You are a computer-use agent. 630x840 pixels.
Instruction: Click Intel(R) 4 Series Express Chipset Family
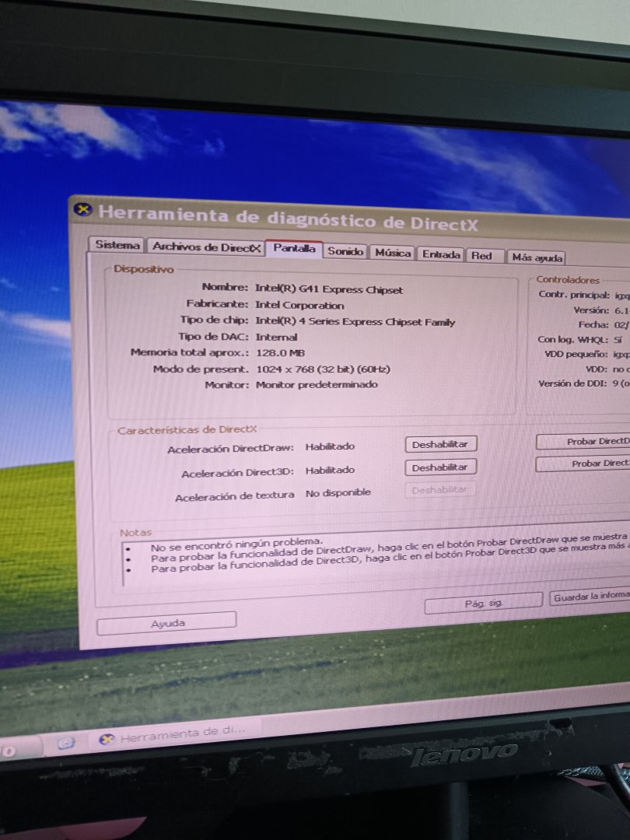(x=355, y=321)
